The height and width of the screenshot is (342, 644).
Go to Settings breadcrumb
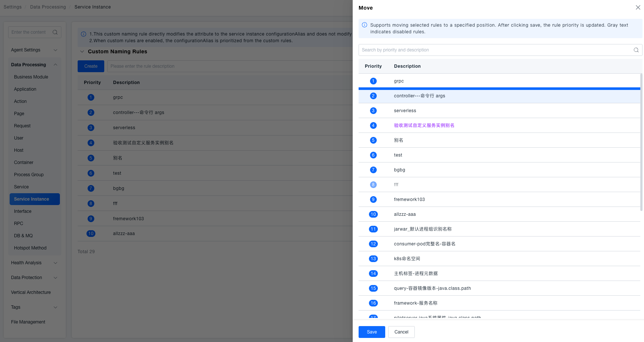(x=13, y=7)
